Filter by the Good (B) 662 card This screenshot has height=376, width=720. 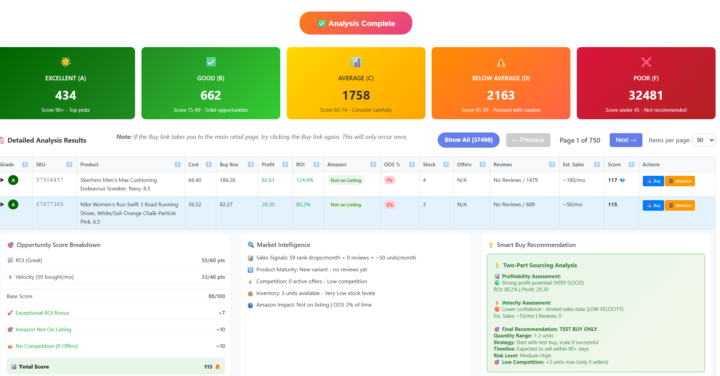(x=211, y=83)
